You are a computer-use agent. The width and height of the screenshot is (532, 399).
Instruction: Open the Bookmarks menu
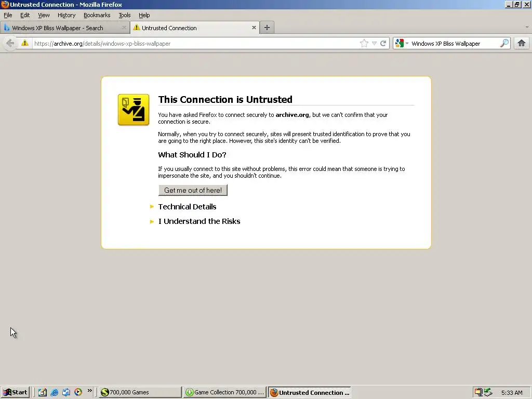coord(97,15)
